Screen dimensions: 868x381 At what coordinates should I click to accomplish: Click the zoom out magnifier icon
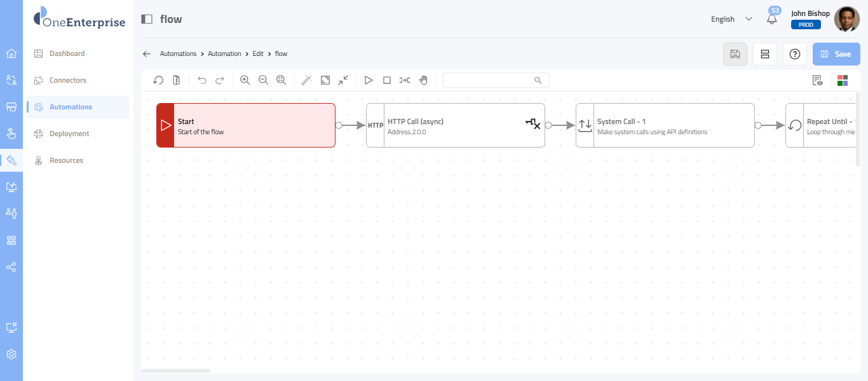263,80
